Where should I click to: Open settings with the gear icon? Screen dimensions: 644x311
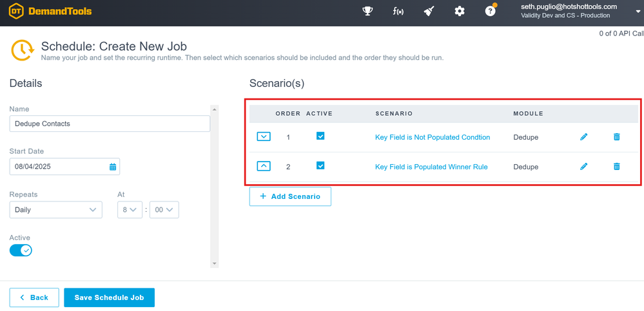[x=460, y=11]
